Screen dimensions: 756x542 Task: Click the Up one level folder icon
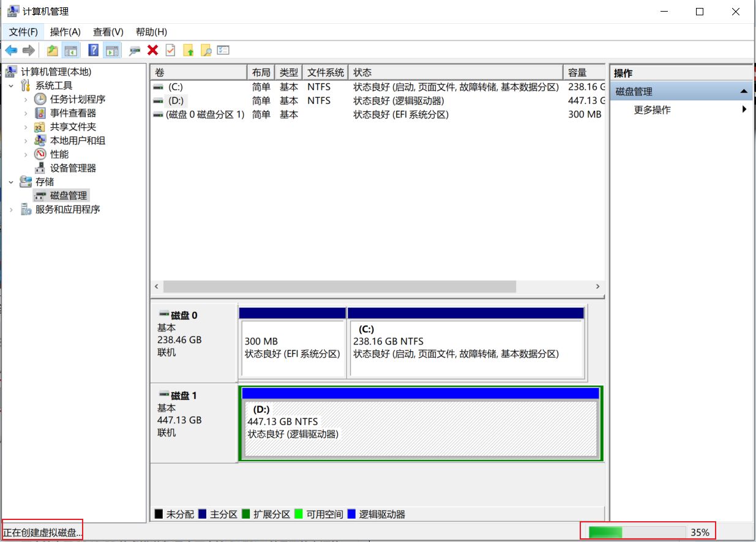pyautogui.click(x=53, y=50)
